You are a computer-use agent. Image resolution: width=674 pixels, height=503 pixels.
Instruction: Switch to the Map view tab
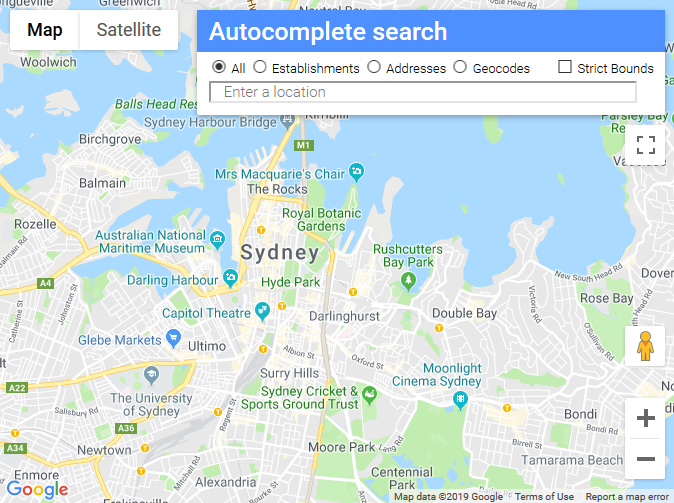pos(45,30)
